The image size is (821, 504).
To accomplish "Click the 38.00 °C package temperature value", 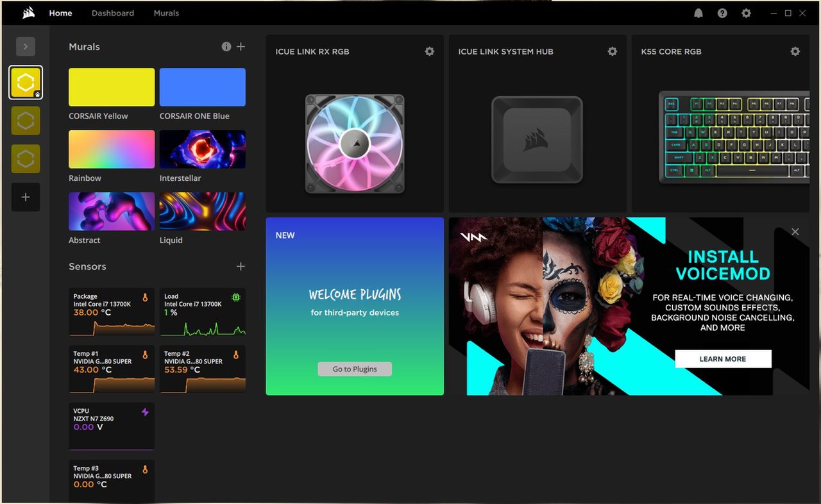I will 92,312.
